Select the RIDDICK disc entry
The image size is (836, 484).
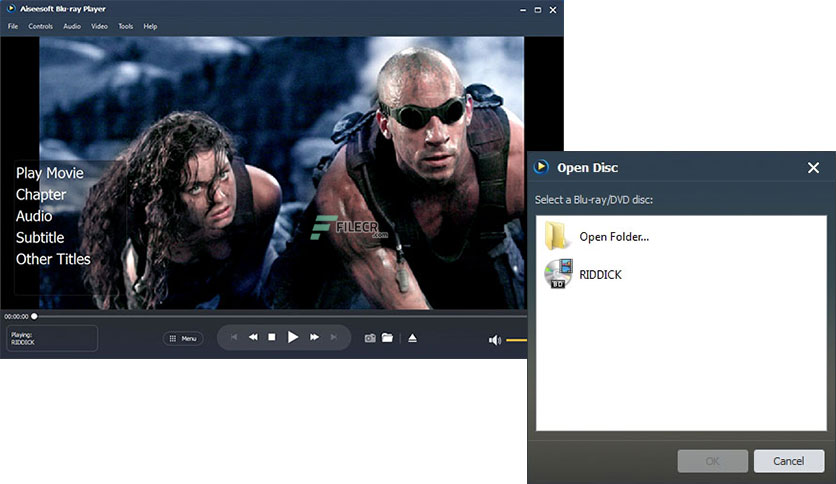(x=681, y=275)
